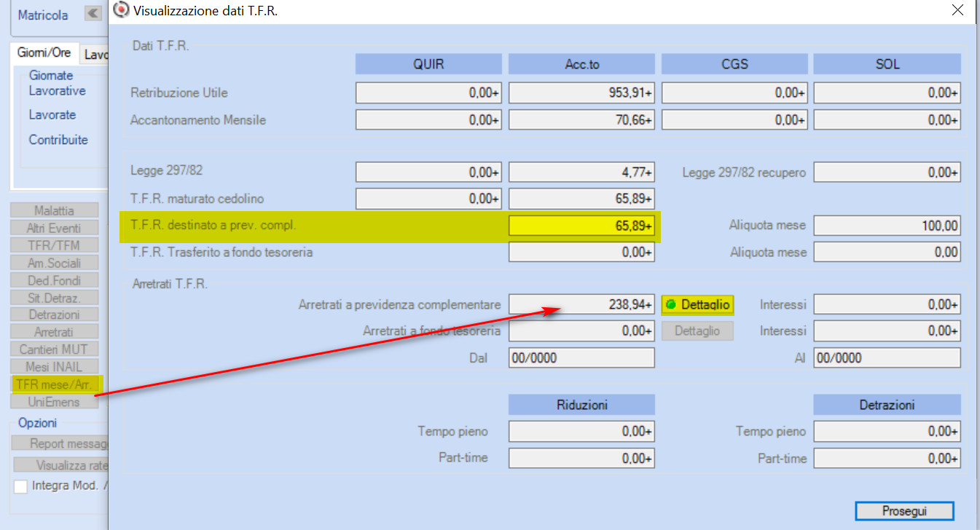The image size is (980, 530).
Task: Click the TFR/TFM sidebar button
Action: pos(55,245)
